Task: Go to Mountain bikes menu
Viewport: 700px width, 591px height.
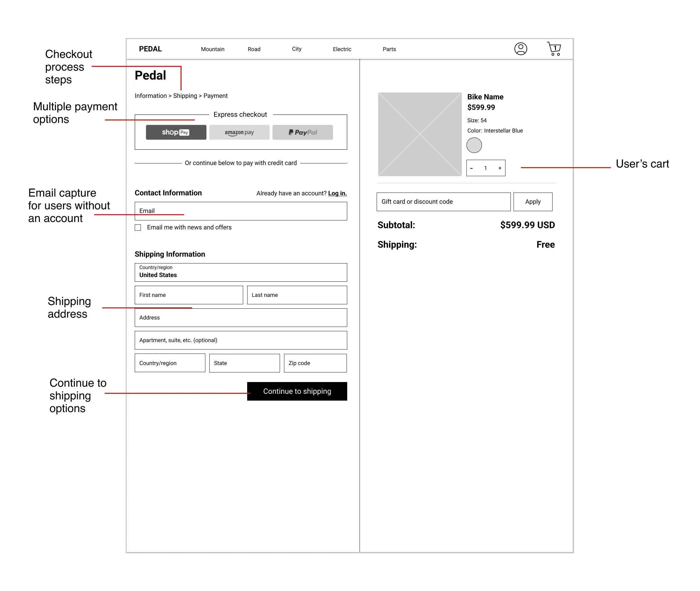Action: click(x=212, y=49)
